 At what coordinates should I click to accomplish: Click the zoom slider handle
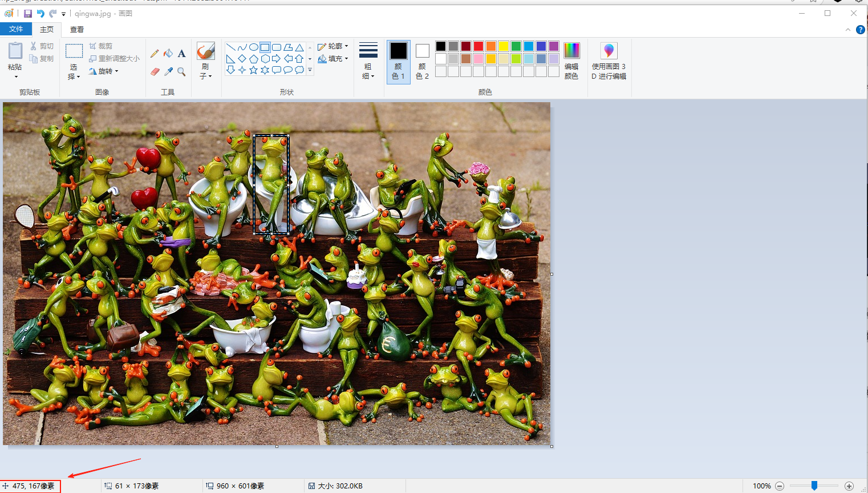[814, 486]
